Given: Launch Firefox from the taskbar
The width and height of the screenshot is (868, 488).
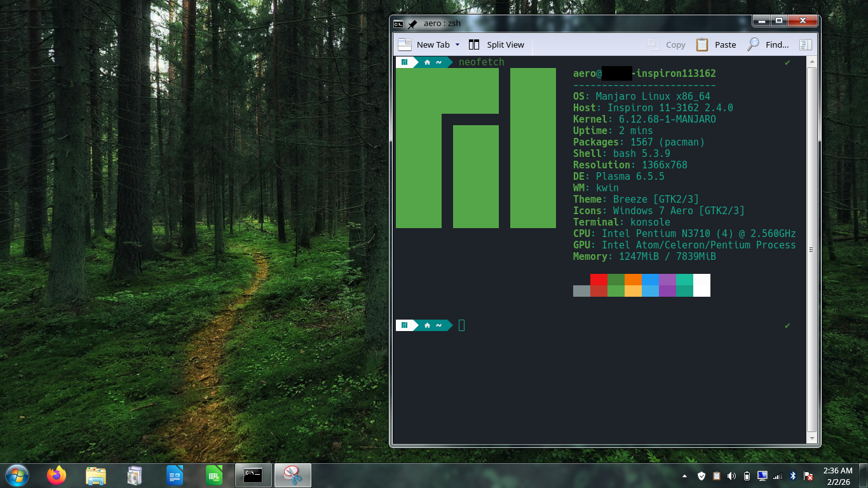Looking at the screenshot, I should [x=57, y=475].
